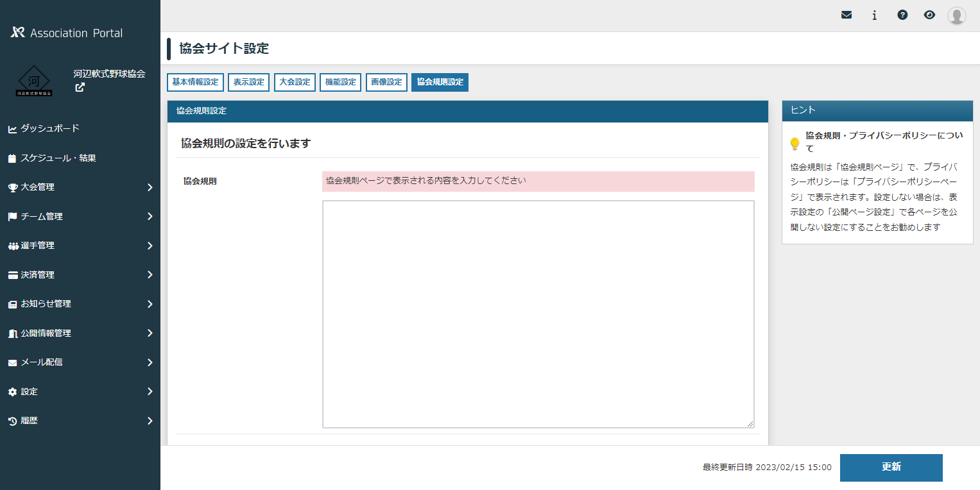Click the eye preview icon in top bar
The image size is (980, 490).
pos(929,14)
